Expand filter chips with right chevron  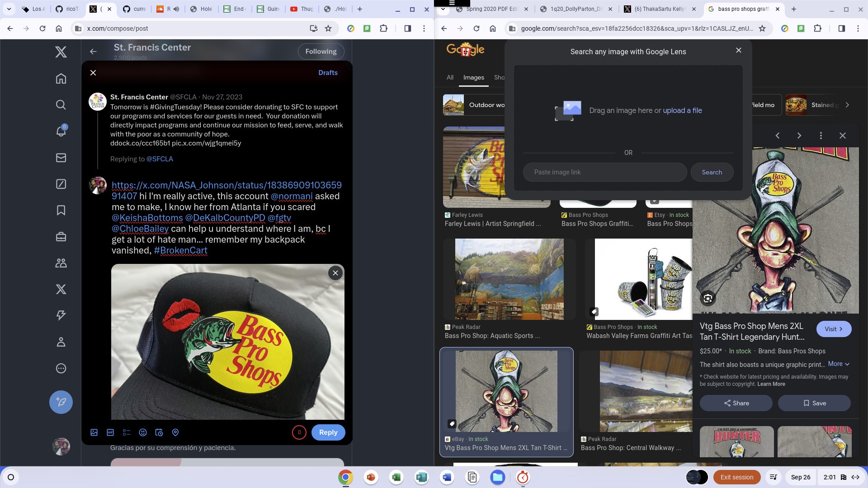pos(847,105)
